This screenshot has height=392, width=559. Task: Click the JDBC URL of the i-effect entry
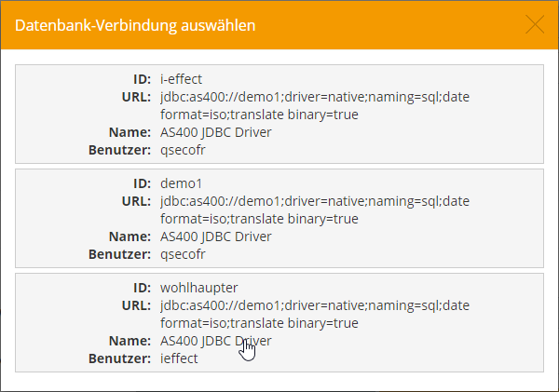point(315,105)
